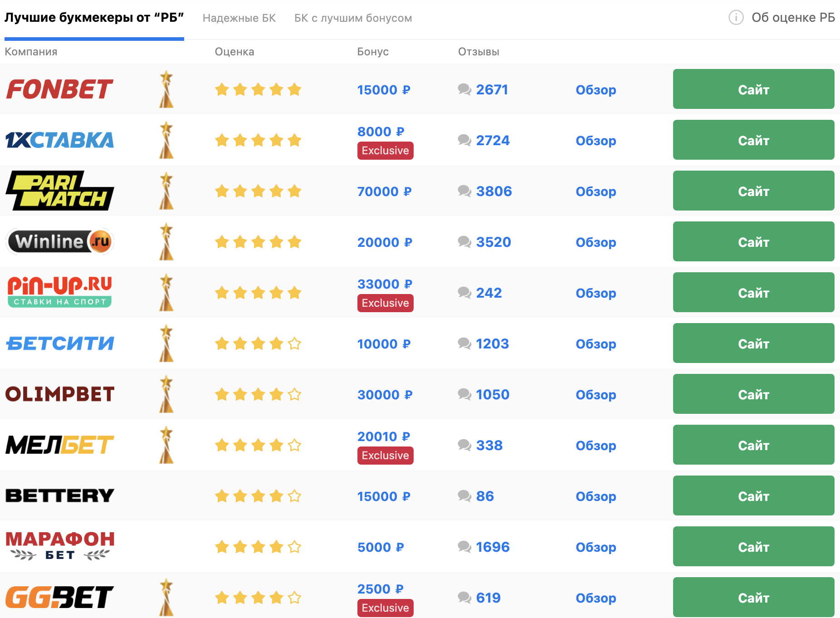Open the 1050 reviews for Olimpbet

[493, 394]
